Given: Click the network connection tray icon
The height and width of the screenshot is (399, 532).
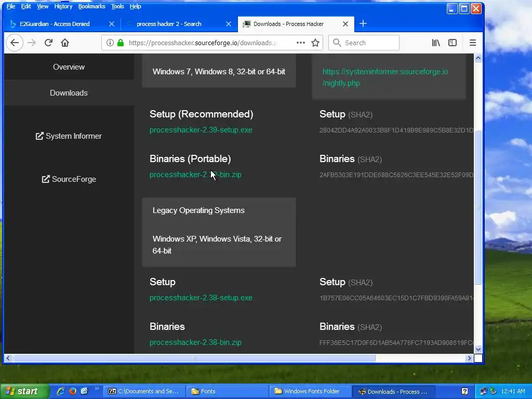Looking at the screenshot, I should click(483, 391).
